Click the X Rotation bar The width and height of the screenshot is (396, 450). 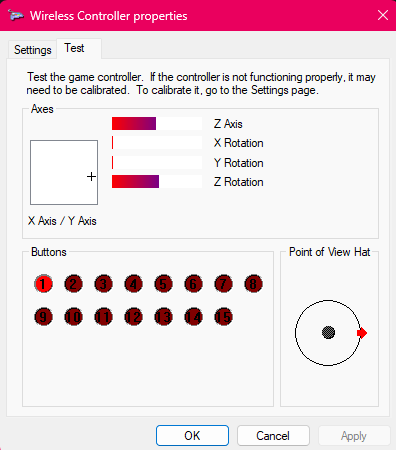tap(157, 143)
